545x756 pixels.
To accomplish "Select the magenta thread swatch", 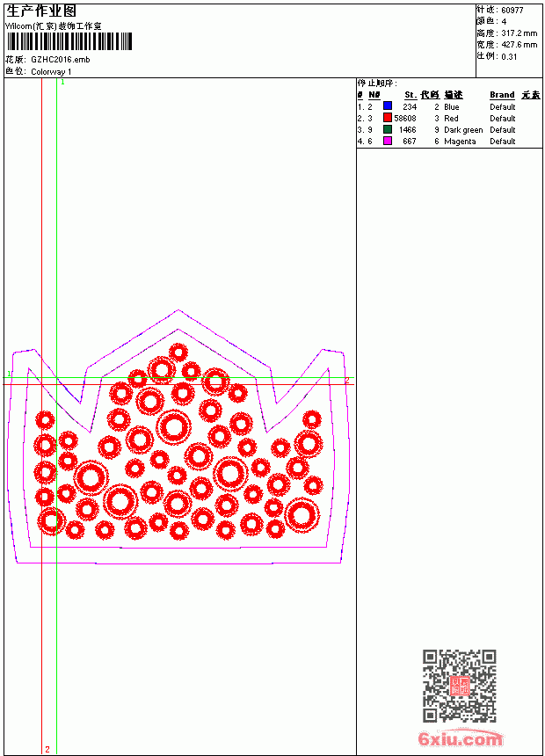I will click(x=388, y=141).
